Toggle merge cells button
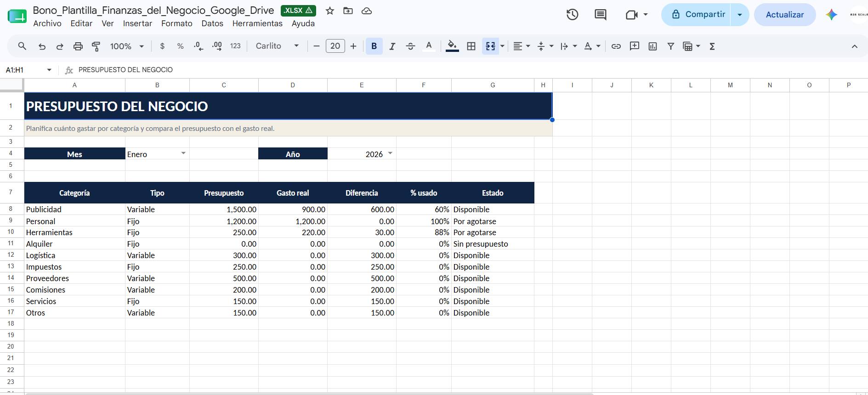The width and height of the screenshot is (868, 395). 490,46
